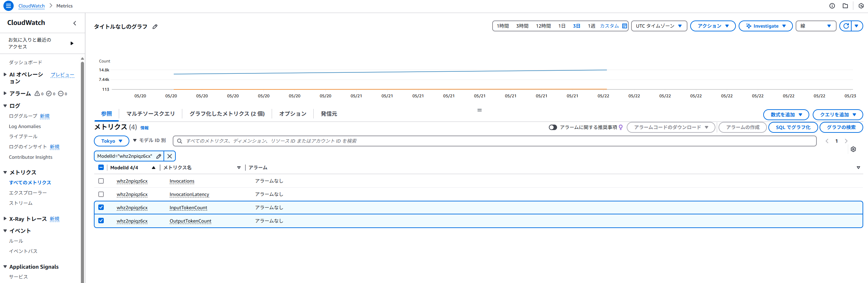The width and height of the screenshot is (868, 283).
Task: Switch to the グラフ化したメトリクス tab
Action: (x=227, y=114)
